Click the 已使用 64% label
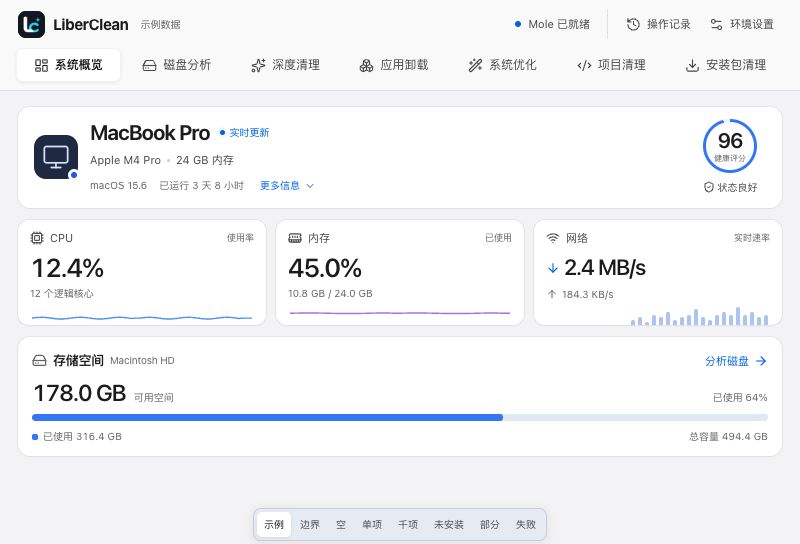Image resolution: width=800 pixels, height=544 pixels. (x=740, y=398)
